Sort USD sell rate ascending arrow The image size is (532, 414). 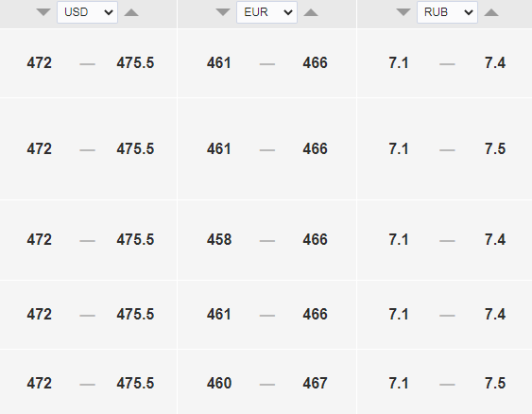click(131, 12)
